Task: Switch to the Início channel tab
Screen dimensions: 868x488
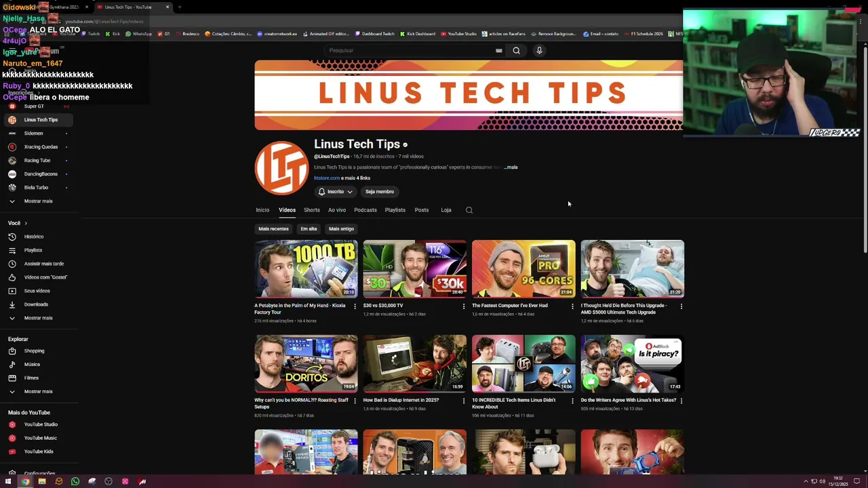Action: 262,210
